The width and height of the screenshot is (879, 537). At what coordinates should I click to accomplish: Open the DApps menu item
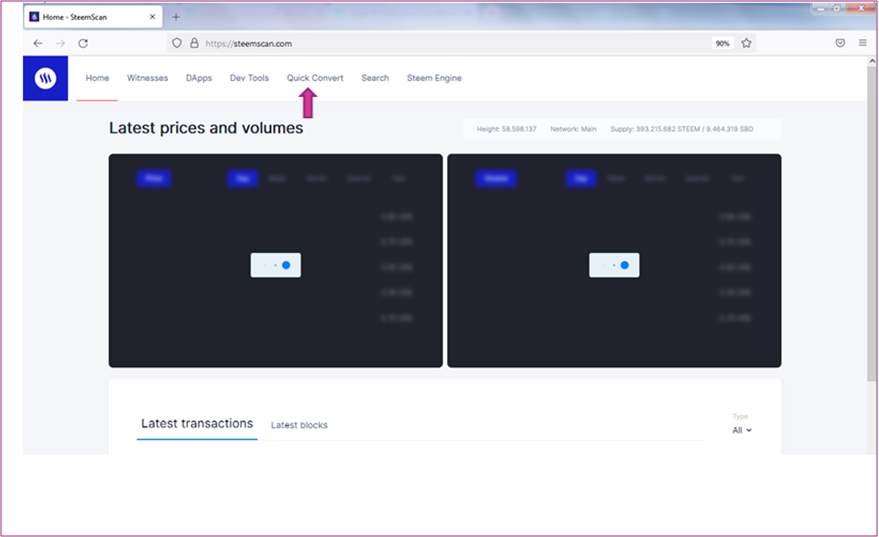point(199,78)
